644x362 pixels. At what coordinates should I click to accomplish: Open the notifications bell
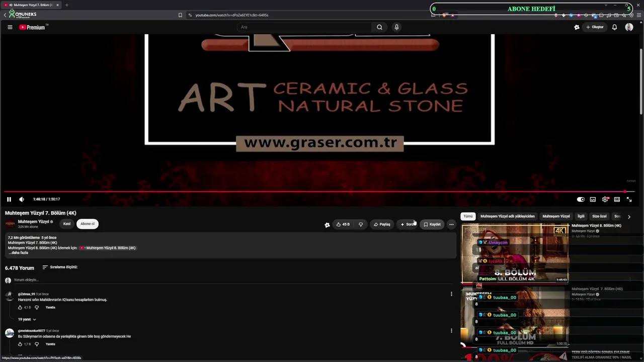coord(614,27)
